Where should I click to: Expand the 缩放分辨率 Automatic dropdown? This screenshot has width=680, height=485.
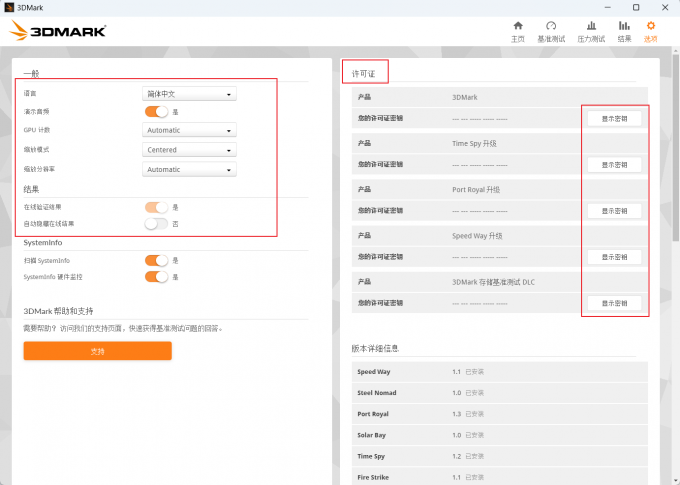click(189, 170)
